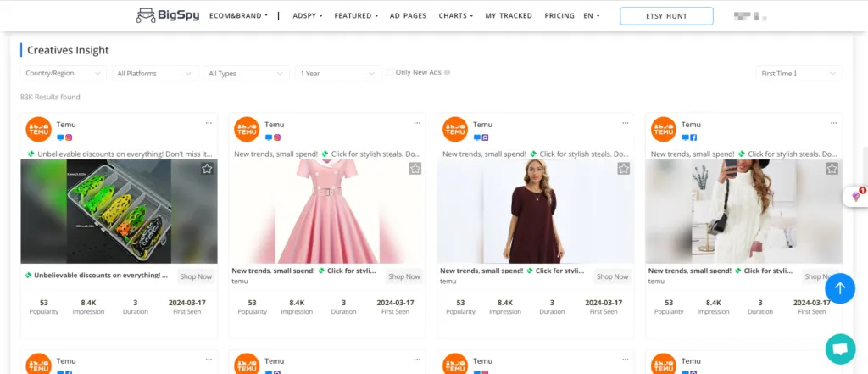This screenshot has width=868, height=374.
Task: Expand the Country/Region dropdown
Action: point(64,74)
